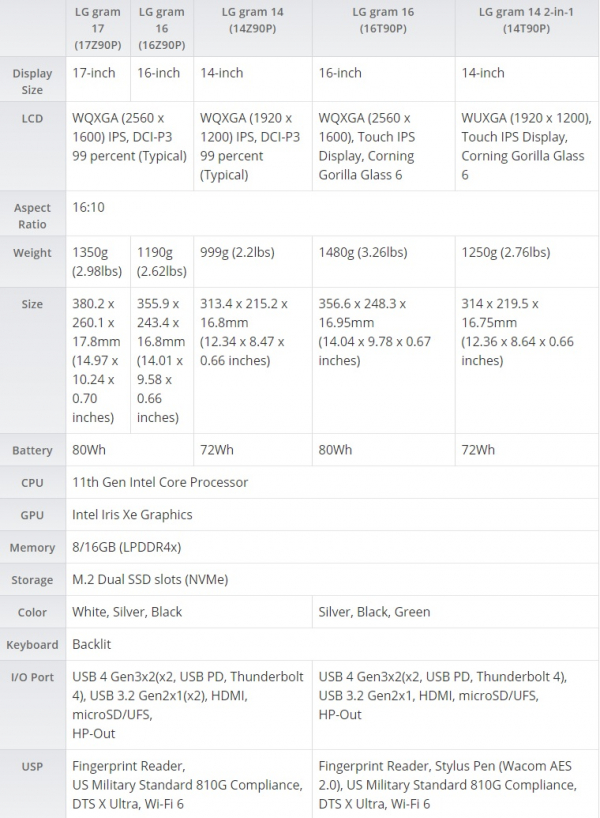Click the Aspect Ratio row label
This screenshot has height=818, width=600.
[32, 213]
